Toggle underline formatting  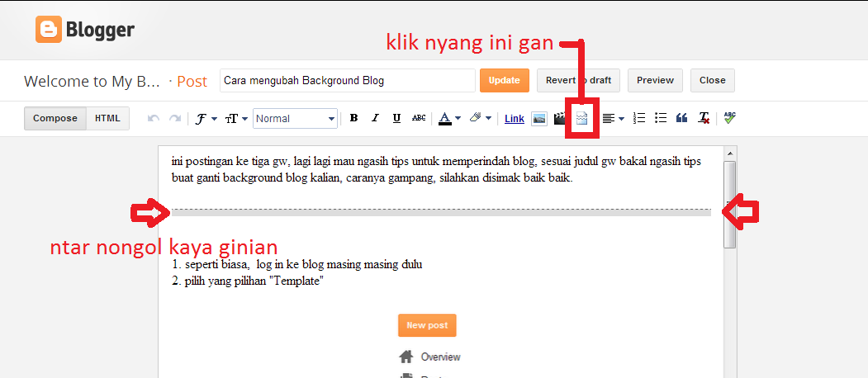[x=396, y=118]
